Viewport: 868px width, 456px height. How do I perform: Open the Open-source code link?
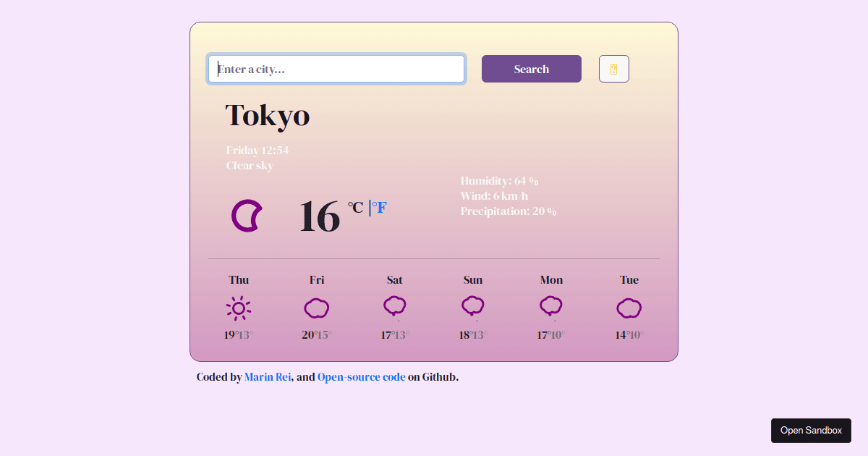point(361,376)
